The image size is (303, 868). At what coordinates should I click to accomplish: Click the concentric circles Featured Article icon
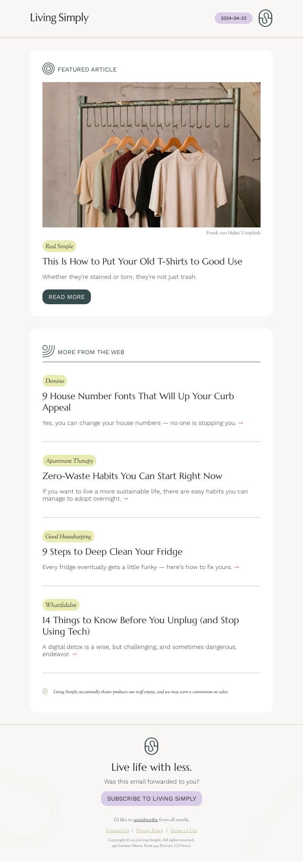pyautogui.click(x=48, y=68)
